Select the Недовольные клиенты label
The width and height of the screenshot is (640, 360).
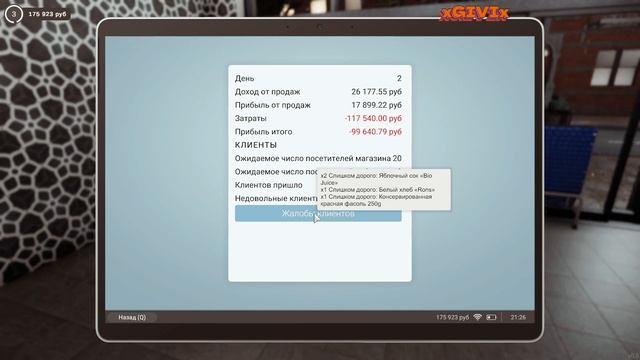276,198
